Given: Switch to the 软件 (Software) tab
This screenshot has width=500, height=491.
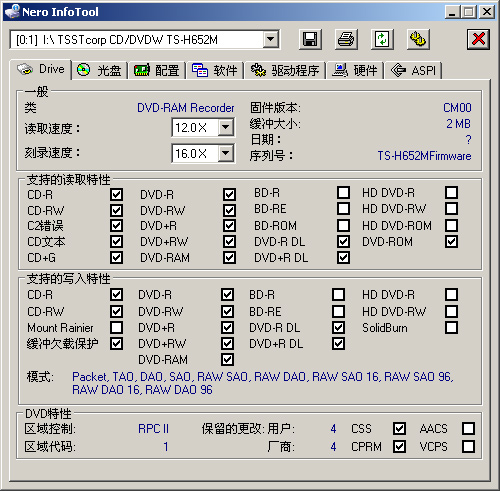Looking at the screenshot, I should [215, 70].
